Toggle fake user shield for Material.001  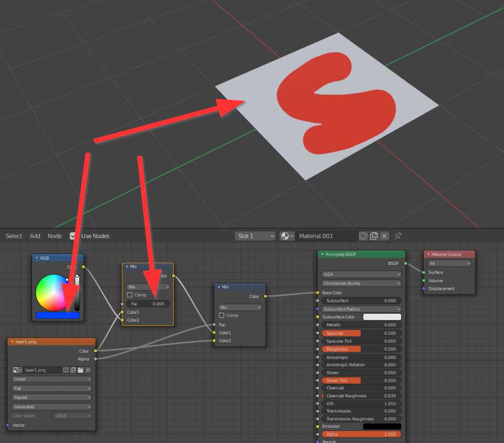point(363,236)
